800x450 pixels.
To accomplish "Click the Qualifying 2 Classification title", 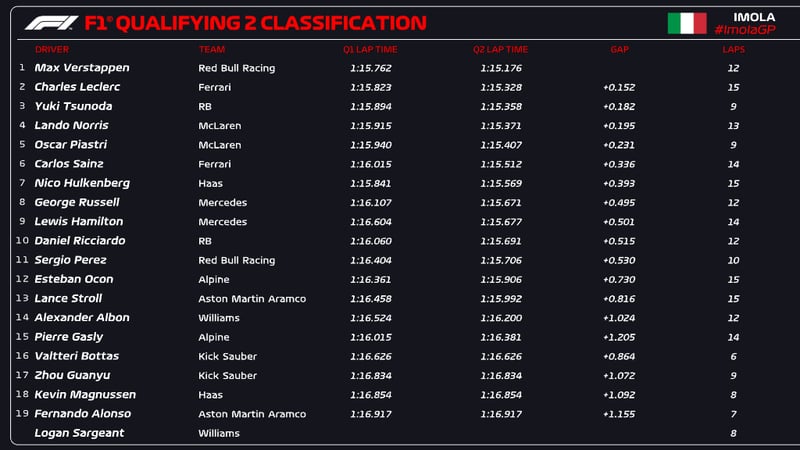I will tap(255, 22).
